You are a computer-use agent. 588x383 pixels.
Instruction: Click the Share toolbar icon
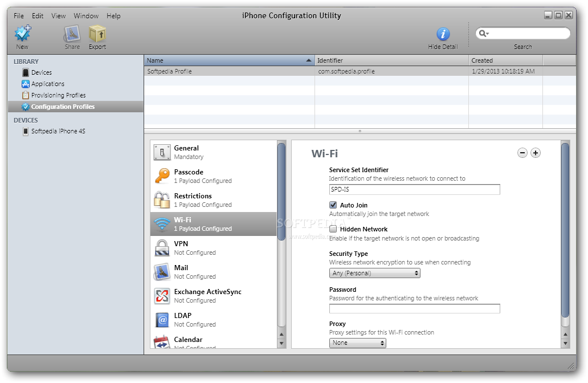click(x=72, y=34)
